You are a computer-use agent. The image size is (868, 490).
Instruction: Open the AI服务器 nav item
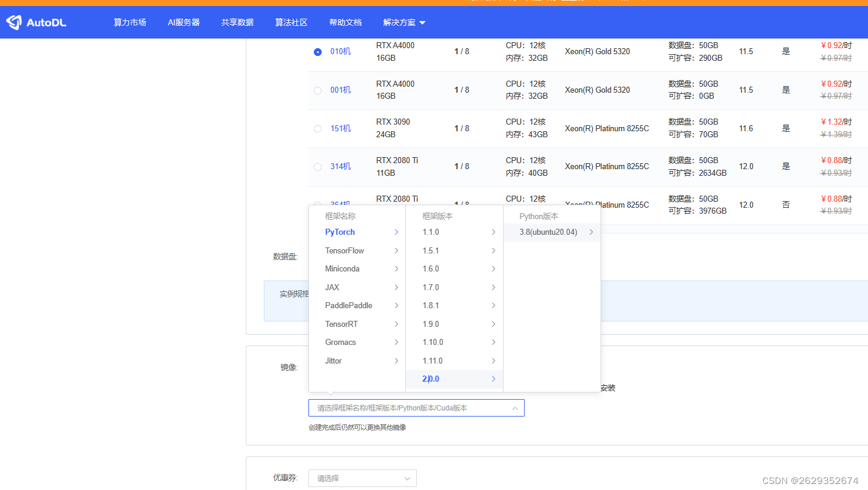[x=184, y=23]
